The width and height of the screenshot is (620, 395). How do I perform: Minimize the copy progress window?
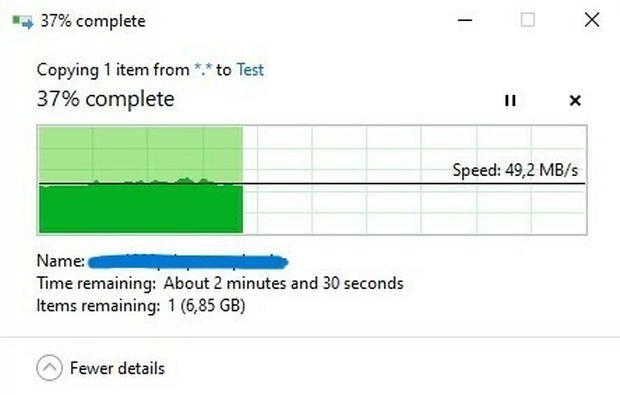click(x=465, y=20)
